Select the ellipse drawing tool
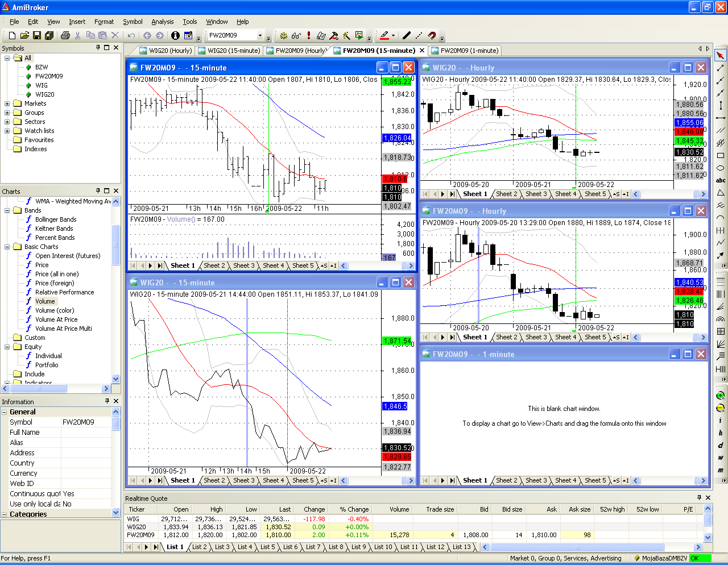The image size is (728, 565). pyautogui.click(x=721, y=168)
